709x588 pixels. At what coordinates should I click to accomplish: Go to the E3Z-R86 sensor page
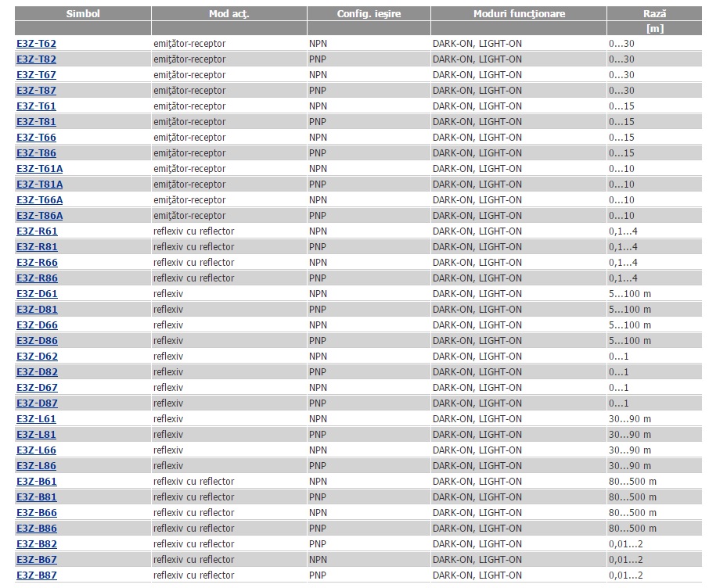tap(37, 278)
